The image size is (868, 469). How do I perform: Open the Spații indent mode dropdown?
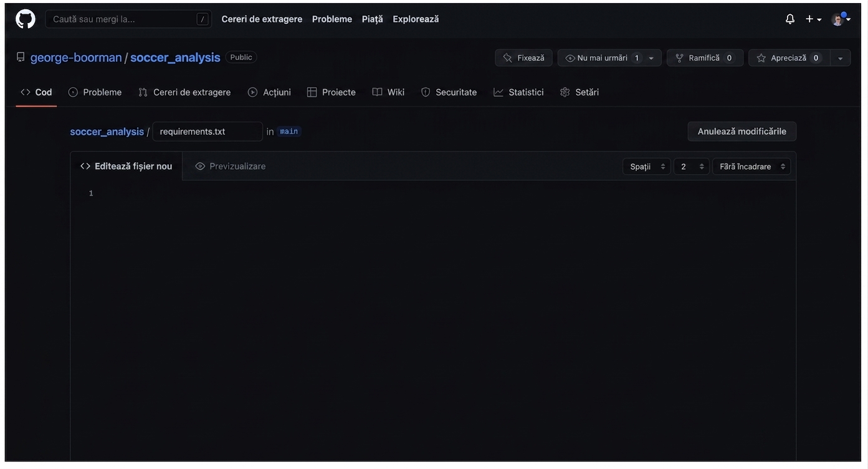[647, 167]
